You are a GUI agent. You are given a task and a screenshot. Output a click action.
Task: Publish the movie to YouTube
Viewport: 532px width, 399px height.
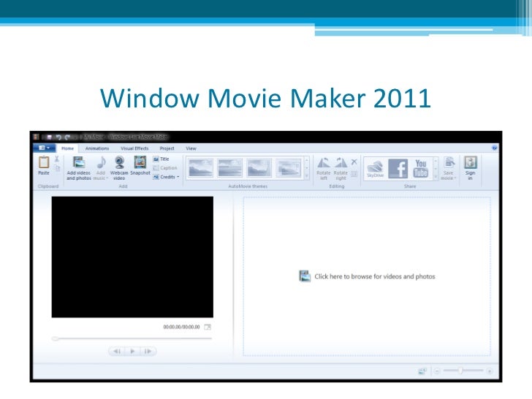pos(420,168)
